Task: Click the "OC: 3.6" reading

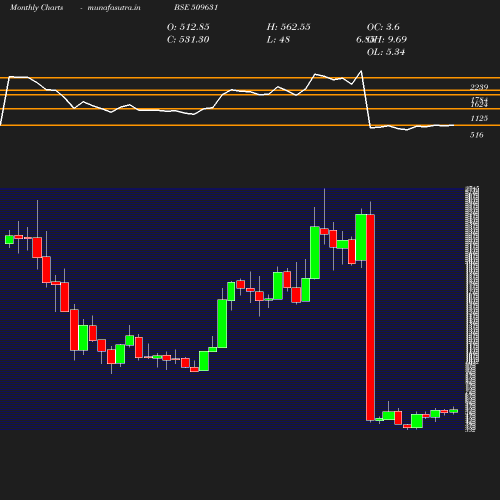Action: pyautogui.click(x=383, y=27)
